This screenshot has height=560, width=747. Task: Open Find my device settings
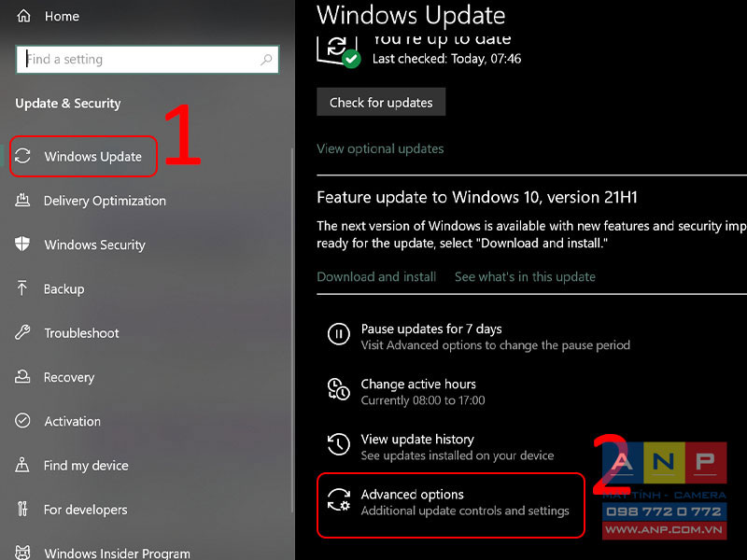[x=86, y=465]
